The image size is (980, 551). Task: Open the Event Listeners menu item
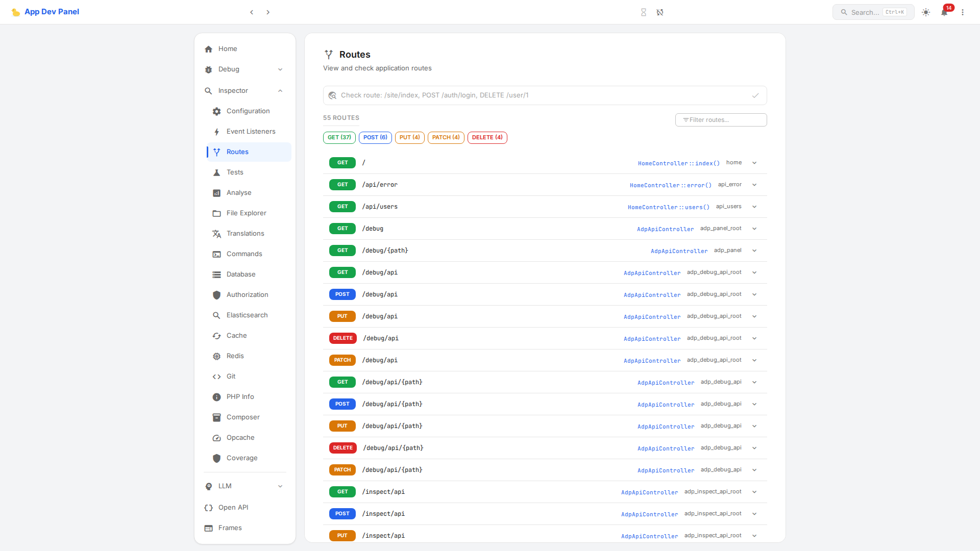click(251, 132)
